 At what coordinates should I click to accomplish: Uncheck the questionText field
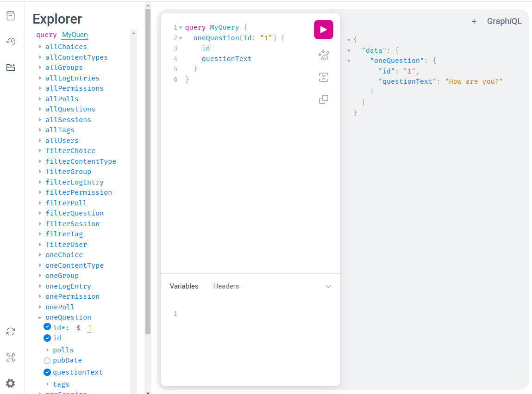(47, 372)
